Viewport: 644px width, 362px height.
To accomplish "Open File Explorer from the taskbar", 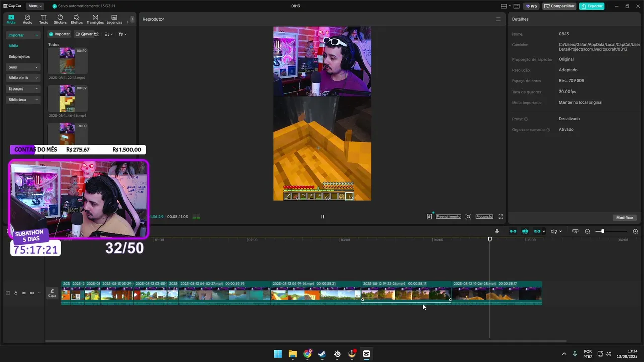I will (x=293, y=354).
